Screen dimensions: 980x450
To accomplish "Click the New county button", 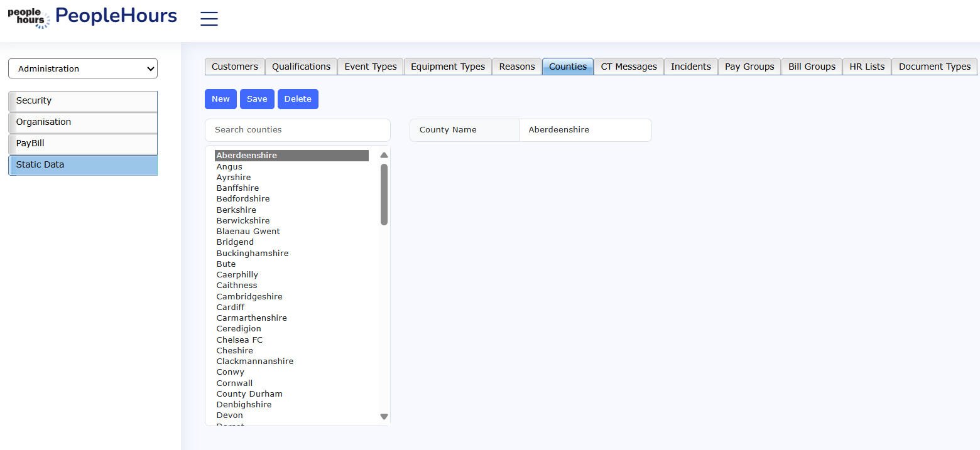I will pyautogui.click(x=220, y=99).
